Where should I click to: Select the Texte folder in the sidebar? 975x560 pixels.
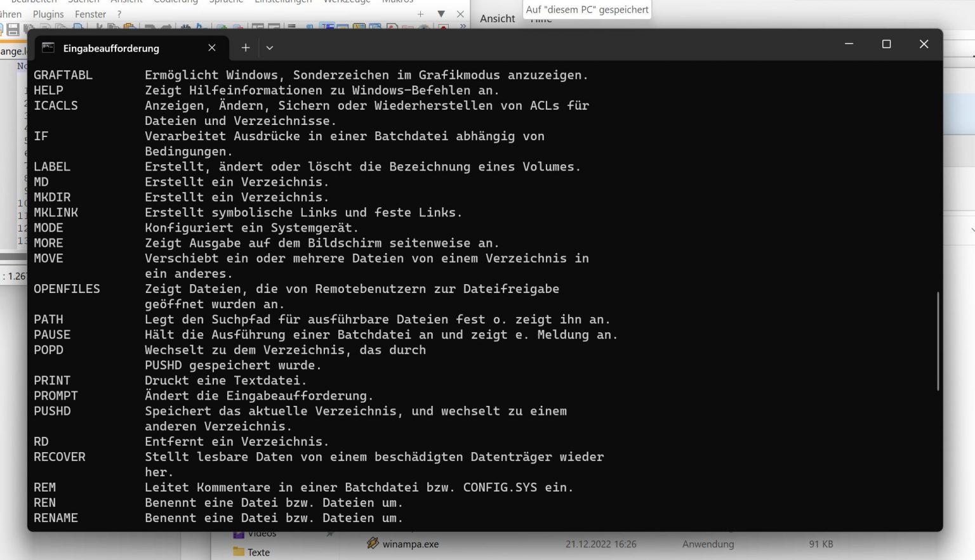(258, 552)
